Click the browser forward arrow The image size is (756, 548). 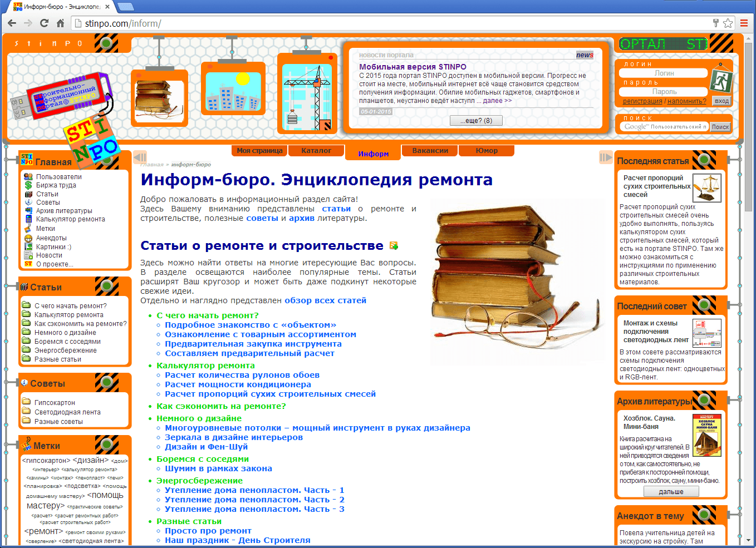pyautogui.click(x=28, y=23)
